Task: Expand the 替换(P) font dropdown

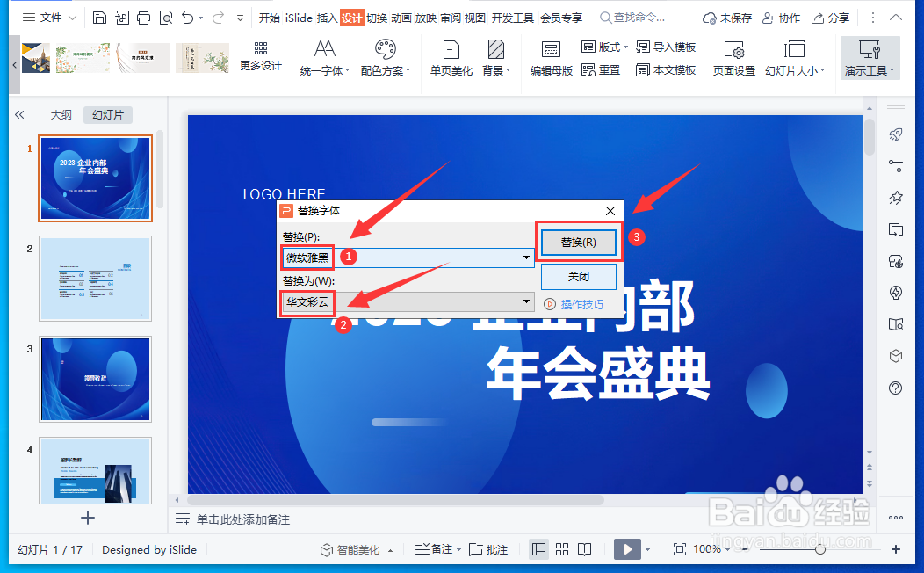Action: coord(525,257)
